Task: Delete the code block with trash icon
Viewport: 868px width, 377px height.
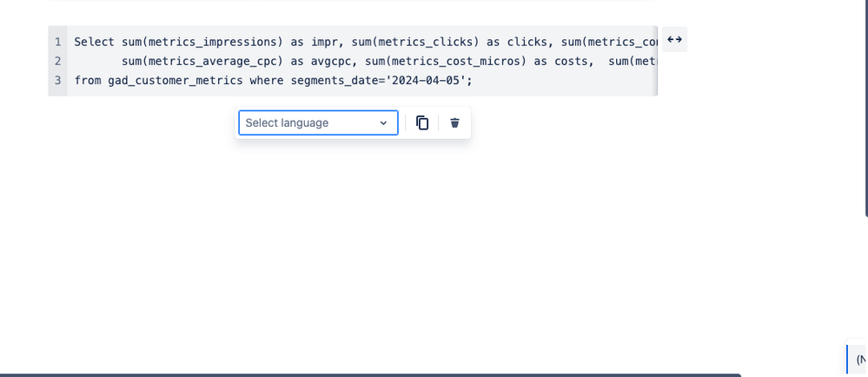Action: 454,122
